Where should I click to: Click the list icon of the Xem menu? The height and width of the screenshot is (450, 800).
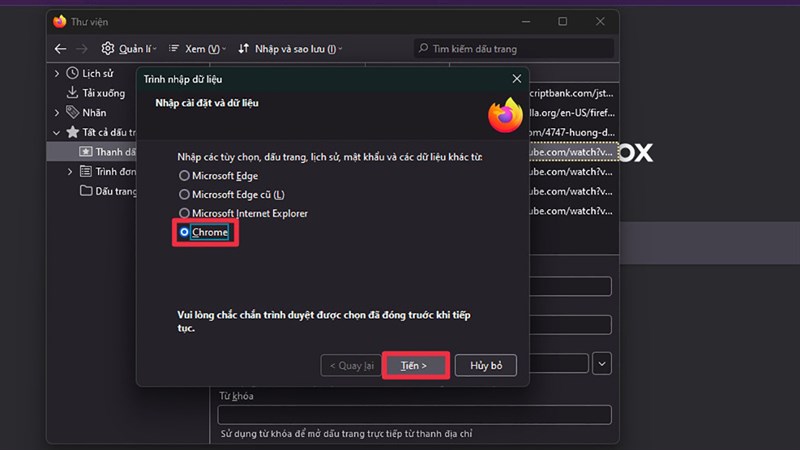[x=174, y=48]
